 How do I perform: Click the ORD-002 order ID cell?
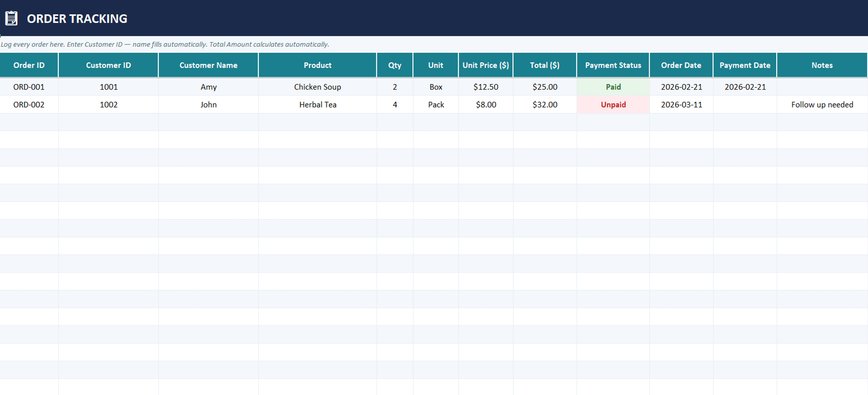coord(29,105)
